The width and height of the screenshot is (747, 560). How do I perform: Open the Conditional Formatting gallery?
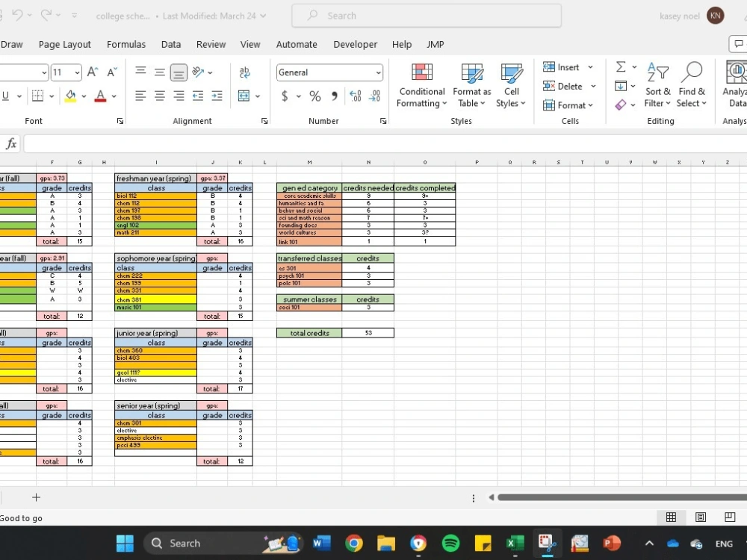421,86
